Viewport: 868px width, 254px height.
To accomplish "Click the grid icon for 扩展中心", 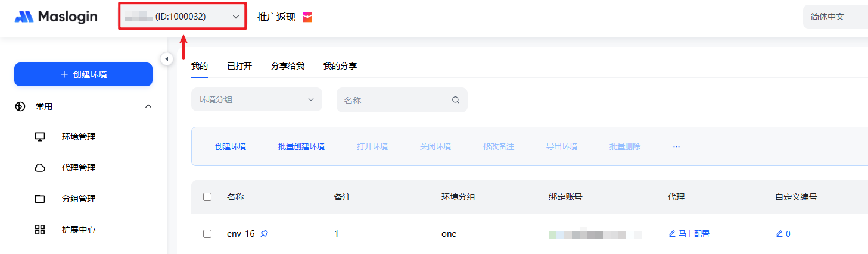I will [40, 230].
